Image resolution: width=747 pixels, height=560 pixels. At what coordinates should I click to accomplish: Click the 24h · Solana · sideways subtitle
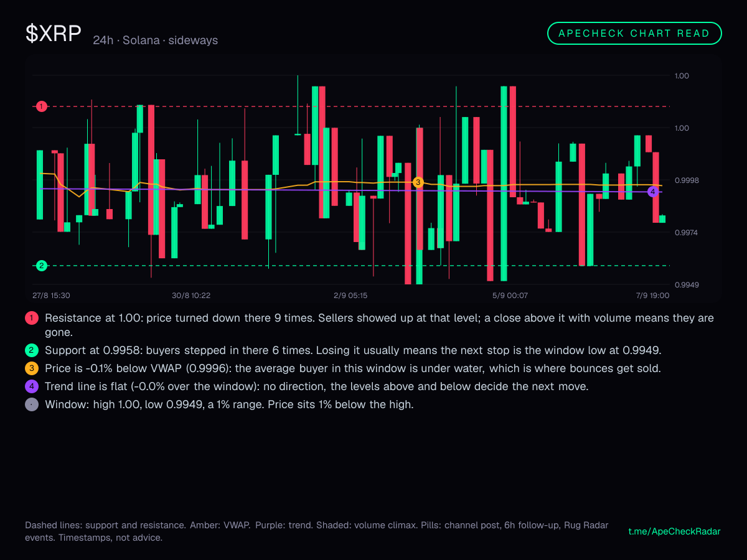pos(156,40)
